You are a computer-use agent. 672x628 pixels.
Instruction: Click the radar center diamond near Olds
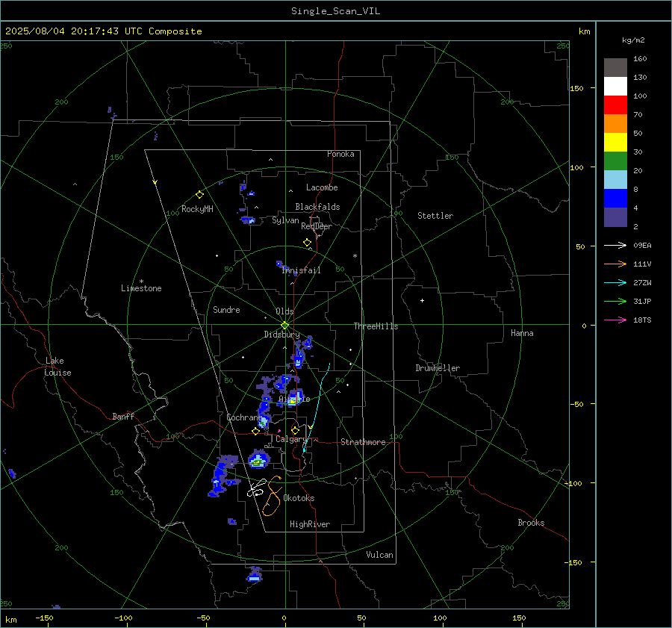tap(284, 325)
